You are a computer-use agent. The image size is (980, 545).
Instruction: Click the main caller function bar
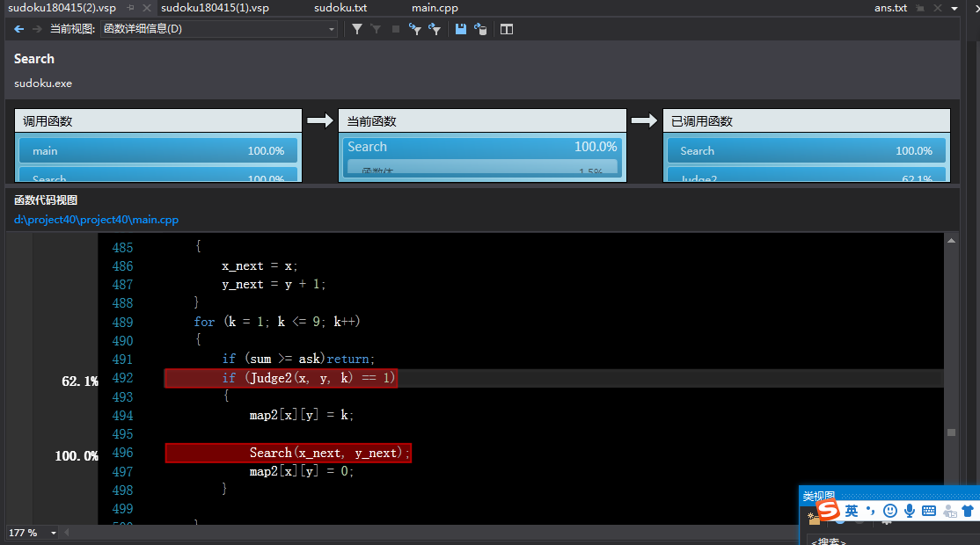pyautogui.click(x=158, y=150)
